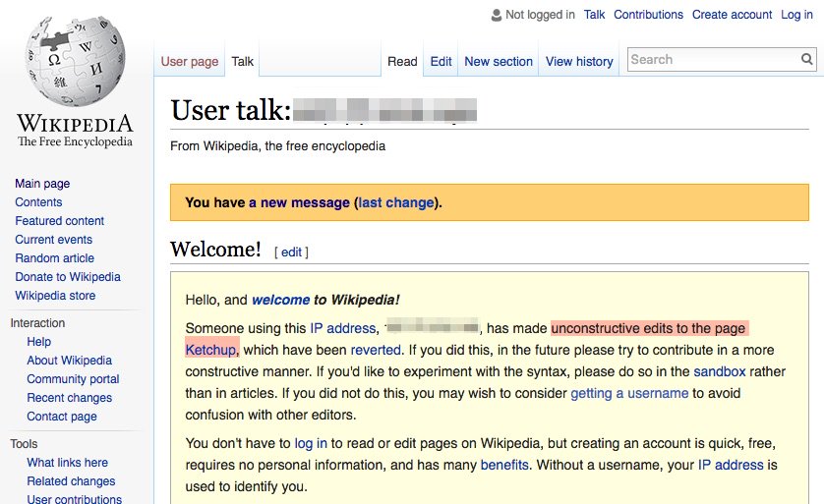
Task: Click the 'Interaction' sidebar section heading
Action: 37,323
